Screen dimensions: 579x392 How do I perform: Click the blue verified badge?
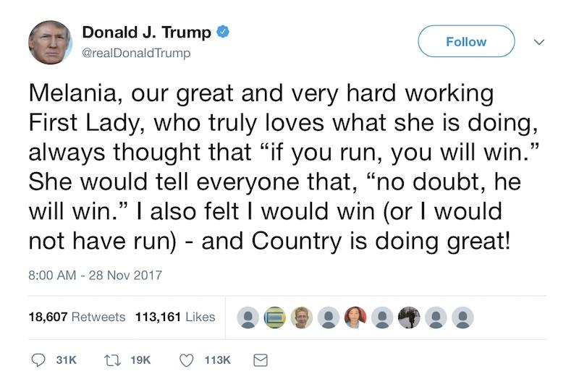224,33
